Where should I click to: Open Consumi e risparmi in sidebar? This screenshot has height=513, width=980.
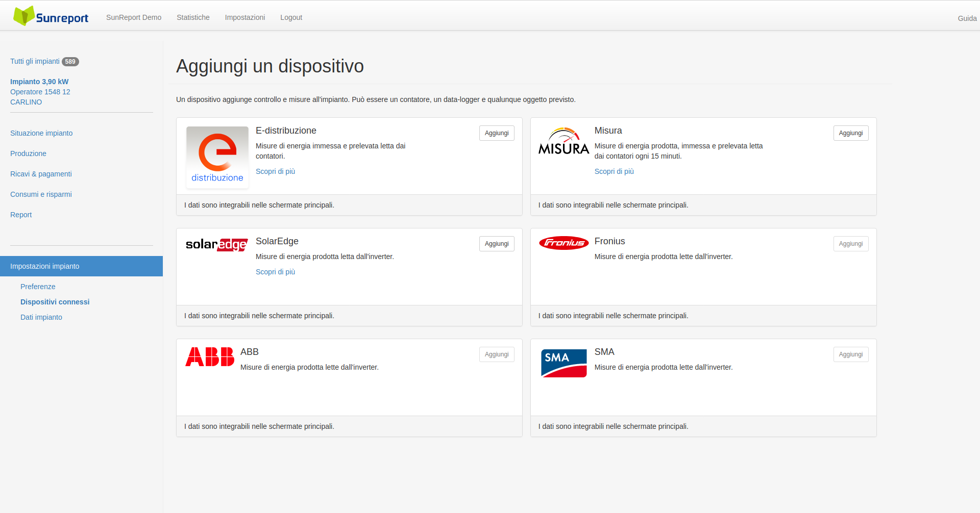click(41, 194)
